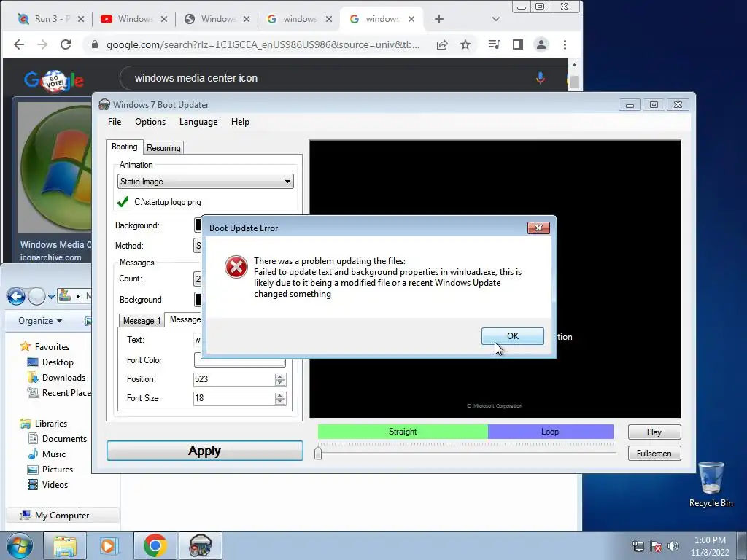747x560 pixels.
Task: Open the Organize dropdown in Explorer
Action: point(40,321)
